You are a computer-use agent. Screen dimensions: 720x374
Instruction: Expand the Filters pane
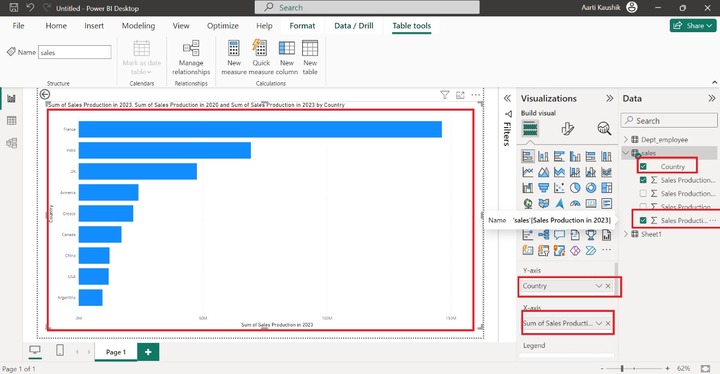507,98
